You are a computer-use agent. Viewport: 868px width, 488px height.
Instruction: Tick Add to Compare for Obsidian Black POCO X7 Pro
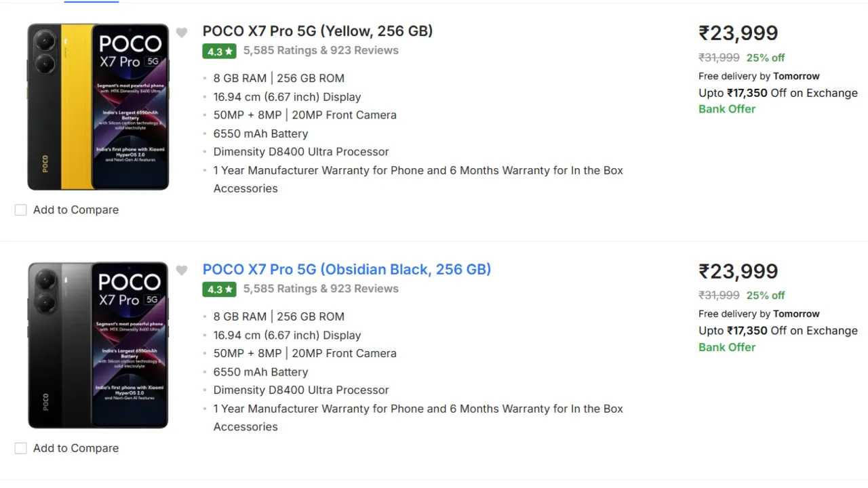pyautogui.click(x=21, y=448)
